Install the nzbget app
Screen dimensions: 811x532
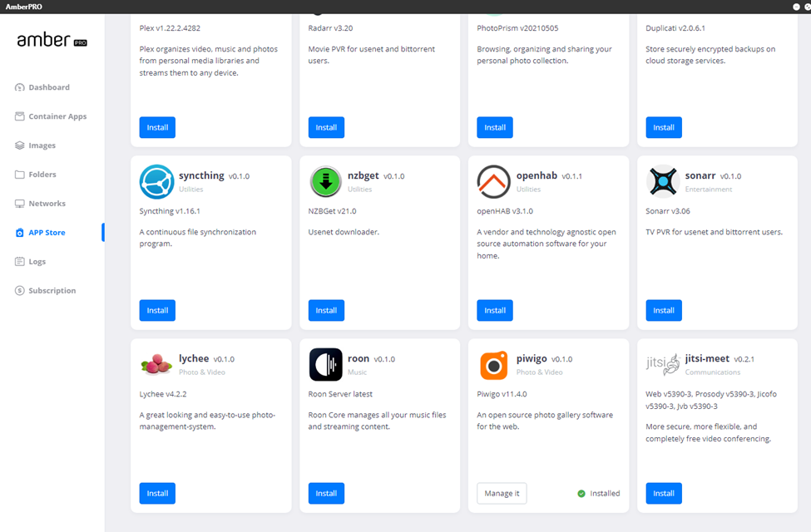(326, 311)
